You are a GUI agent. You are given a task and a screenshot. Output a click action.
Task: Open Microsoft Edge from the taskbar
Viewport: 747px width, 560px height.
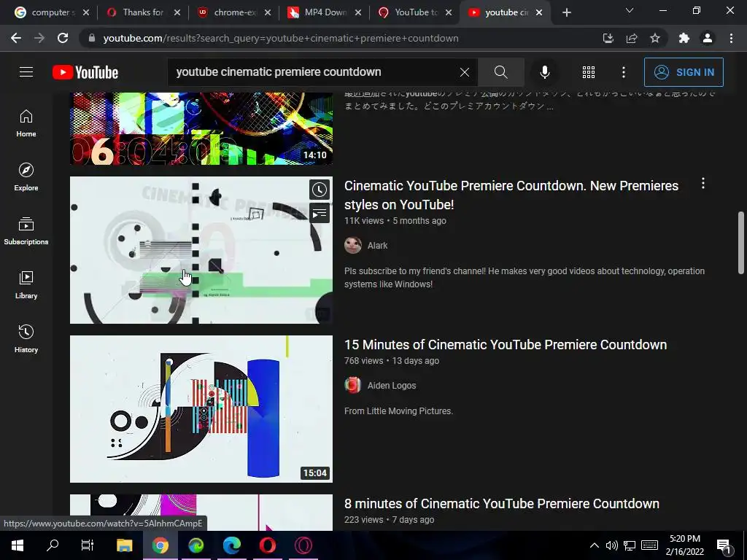(x=231, y=545)
